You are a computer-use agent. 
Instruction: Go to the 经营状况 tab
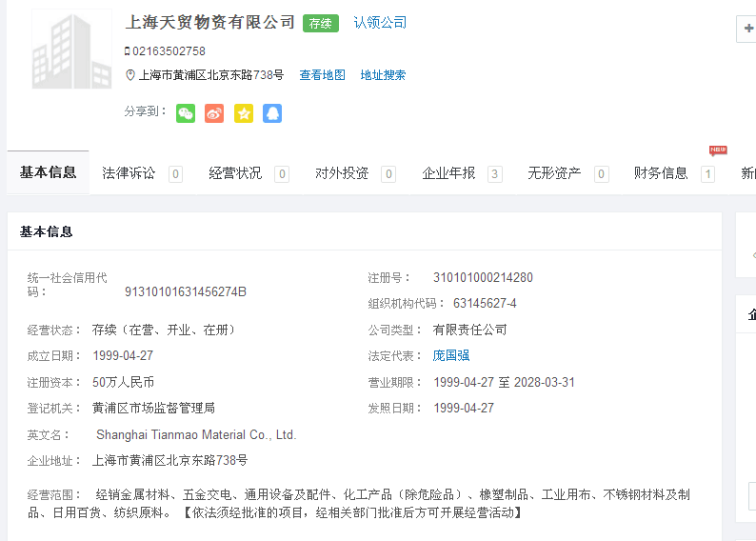pos(235,173)
